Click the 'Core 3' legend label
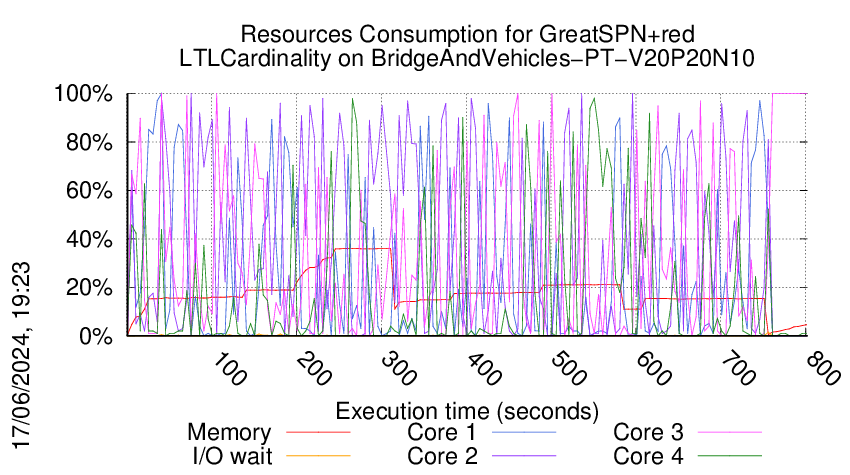Screen dimensions: 850x475 [648, 433]
